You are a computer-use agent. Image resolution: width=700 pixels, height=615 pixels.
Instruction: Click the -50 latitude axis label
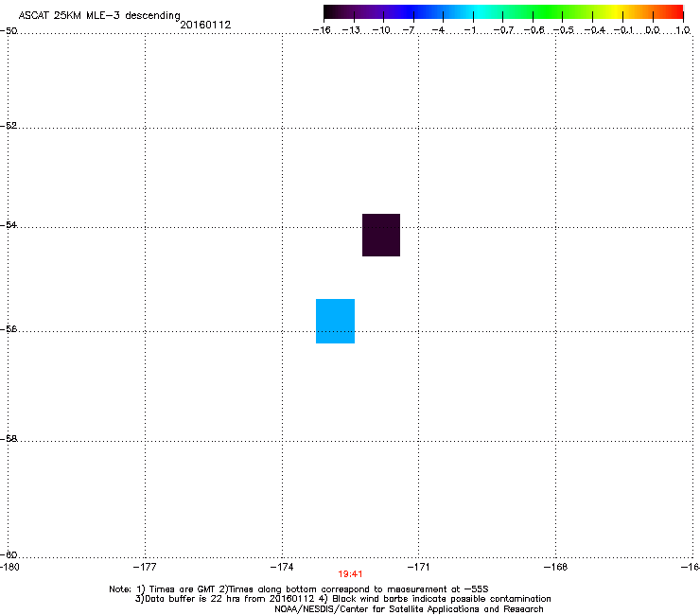(x=9, y=31)
